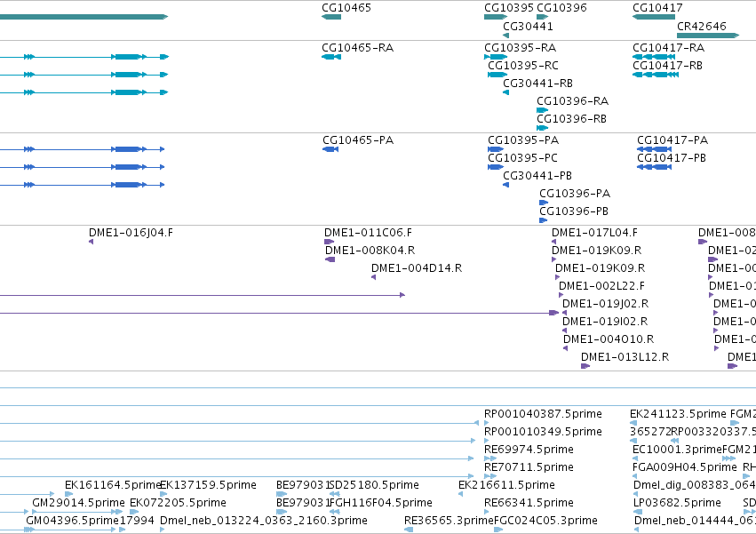Viewport: 756px width, 534px height.
Task: Select transcript CG10395-RC label
Action: click(523, 66)
